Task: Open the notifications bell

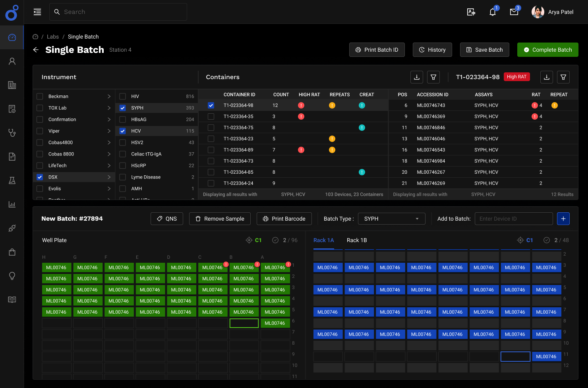Action: click(493, 12)
